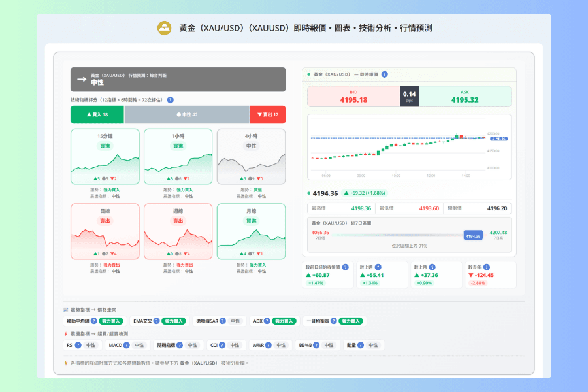This screenshot has width=588, height=392.
Task: Open help icon for 隨機指標
Action: (180, 345)
